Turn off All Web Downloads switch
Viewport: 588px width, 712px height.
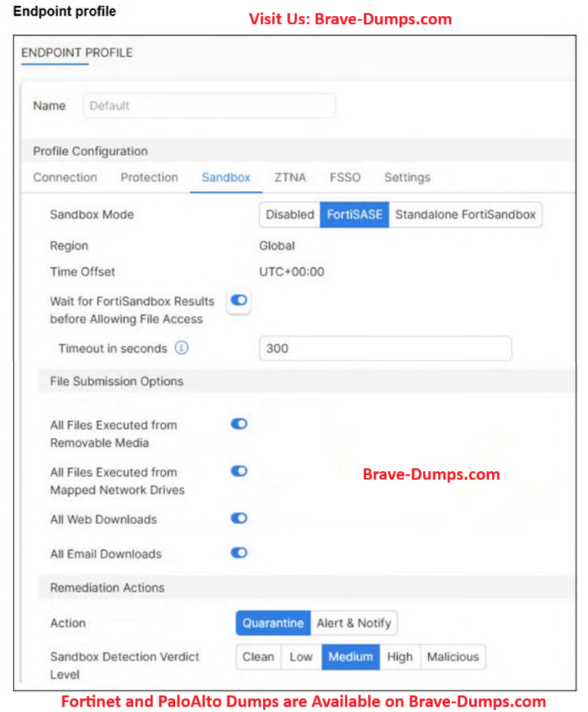click(x=239, y=519)
